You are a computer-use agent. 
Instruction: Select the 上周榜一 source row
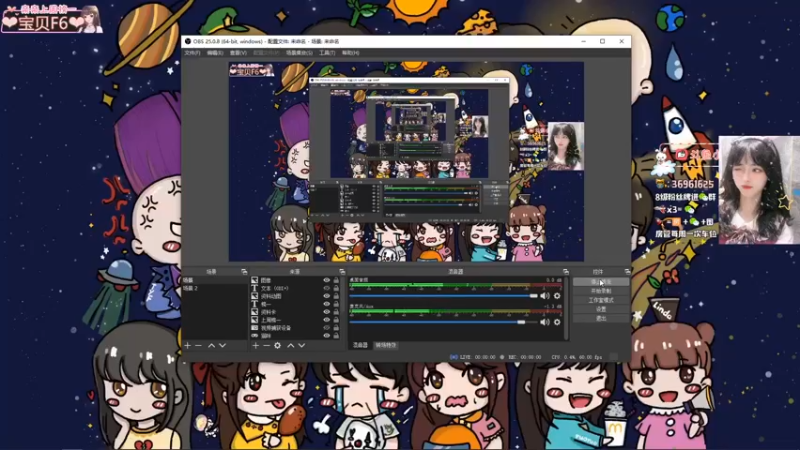coord(295,320)
